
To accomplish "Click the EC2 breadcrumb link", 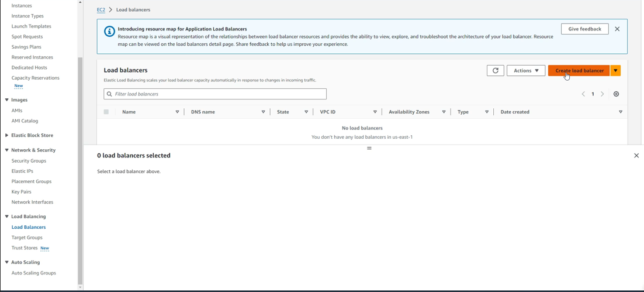I will (x=101, y=10).
